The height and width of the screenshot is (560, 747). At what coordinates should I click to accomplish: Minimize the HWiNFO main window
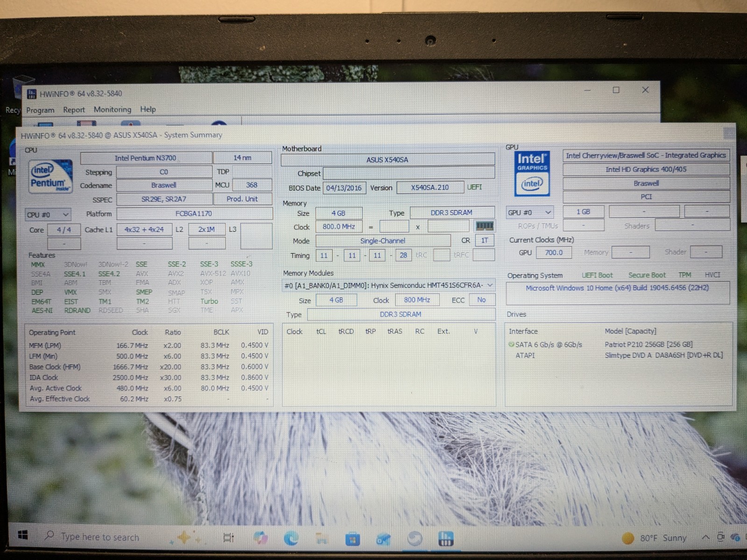coord(587,90)
